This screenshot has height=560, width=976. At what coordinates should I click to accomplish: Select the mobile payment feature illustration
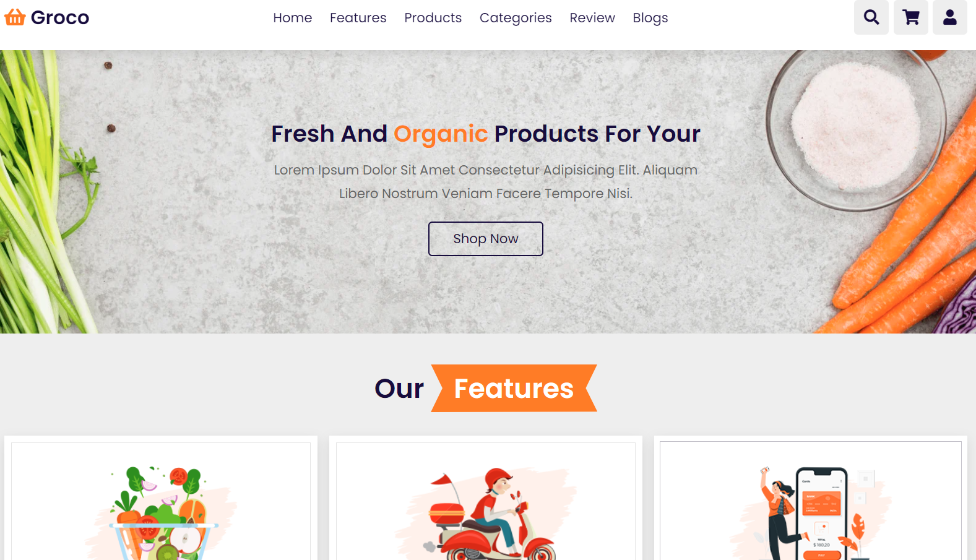811,514
